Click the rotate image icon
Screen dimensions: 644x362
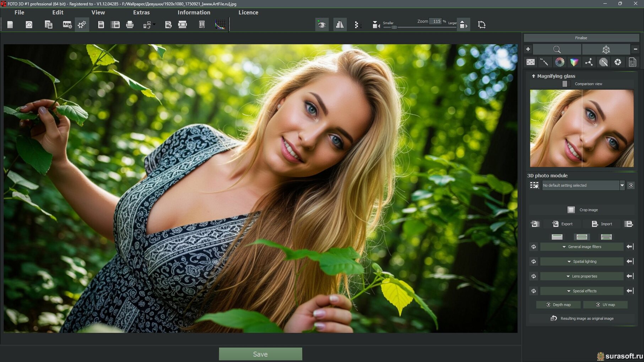click(481, 24)
